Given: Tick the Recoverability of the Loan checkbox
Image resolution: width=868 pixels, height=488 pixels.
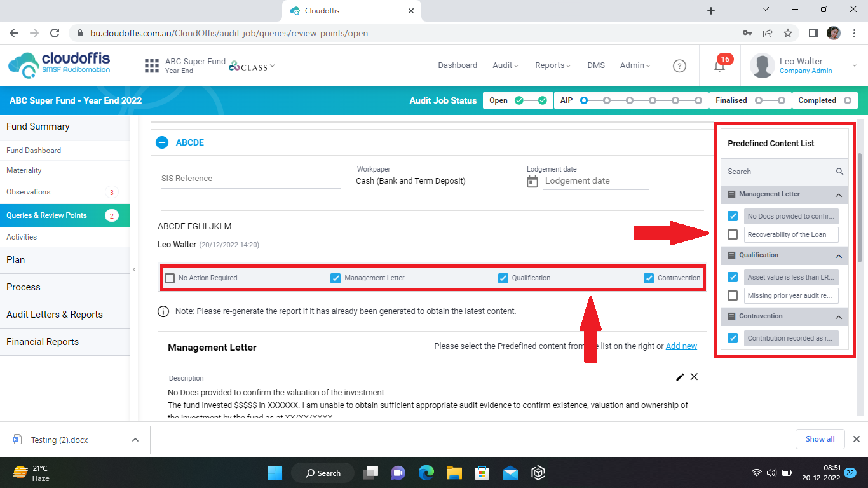Looking at the screenshot, I should (x=733, y=234).
